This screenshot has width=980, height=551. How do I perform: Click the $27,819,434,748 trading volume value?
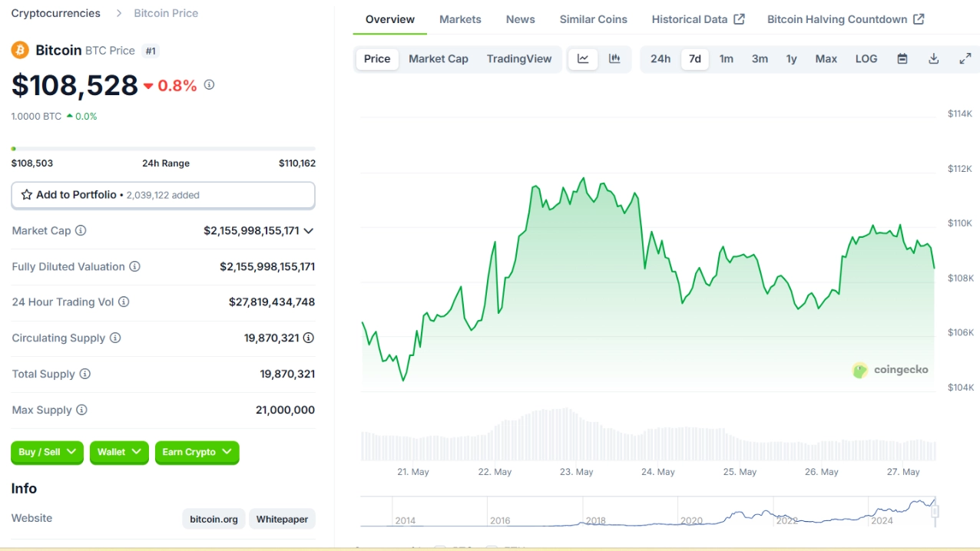[x=272, y=302]
